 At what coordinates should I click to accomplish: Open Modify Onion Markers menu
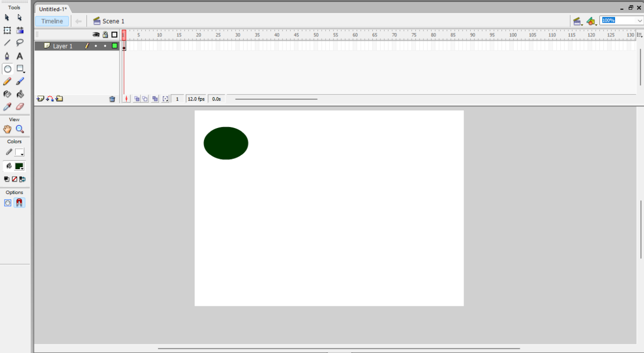[165, 99]
